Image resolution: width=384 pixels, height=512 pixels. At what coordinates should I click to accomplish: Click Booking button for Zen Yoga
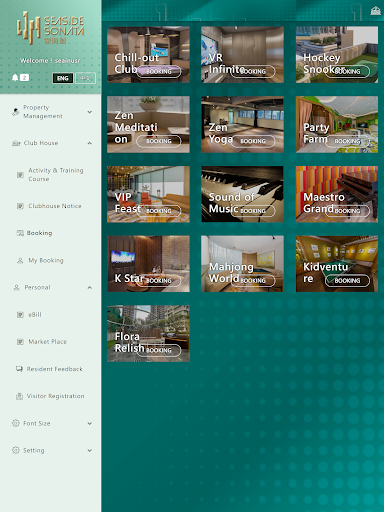253,141
